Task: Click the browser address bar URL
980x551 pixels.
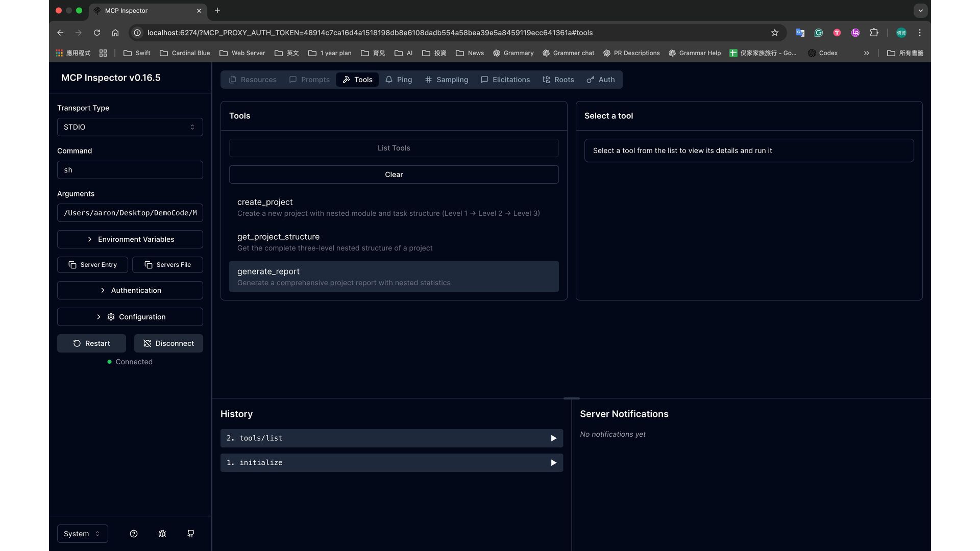Action: click(x=370, y=33)
